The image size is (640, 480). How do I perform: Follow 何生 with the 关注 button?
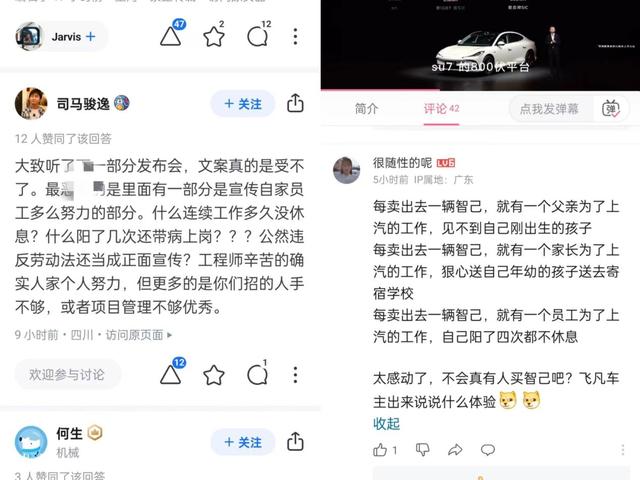(242, 442)
